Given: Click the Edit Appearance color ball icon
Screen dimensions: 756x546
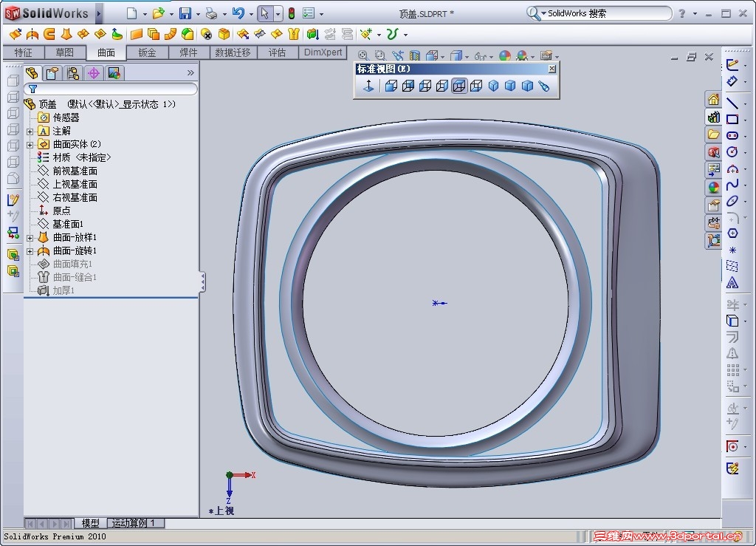Looking at the screenshot, I should 505,56.
